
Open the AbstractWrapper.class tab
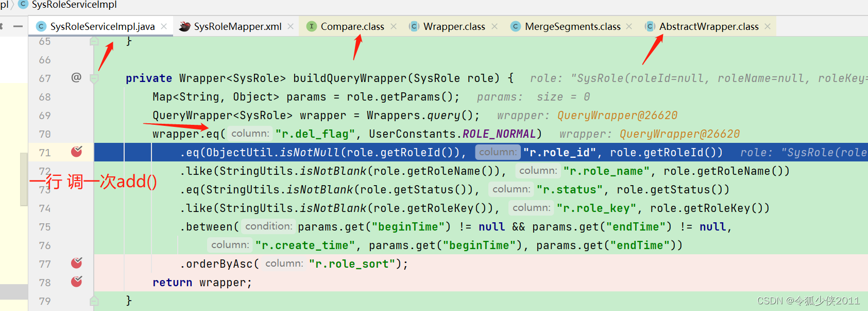709,26
